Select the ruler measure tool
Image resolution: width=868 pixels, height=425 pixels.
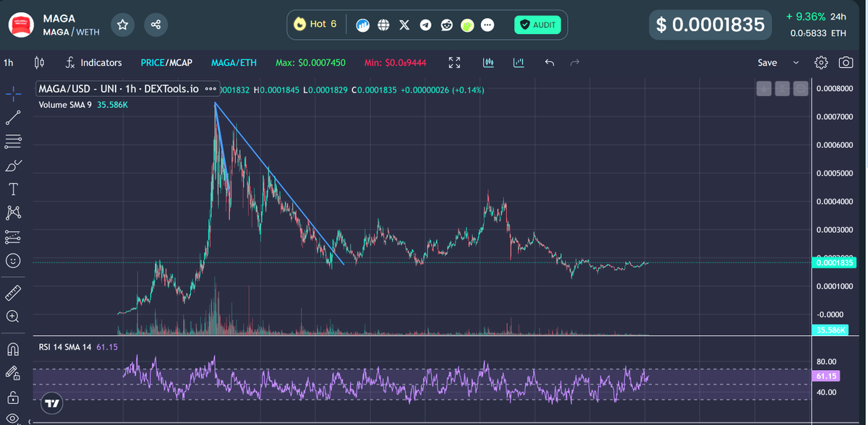pos(13,293)
